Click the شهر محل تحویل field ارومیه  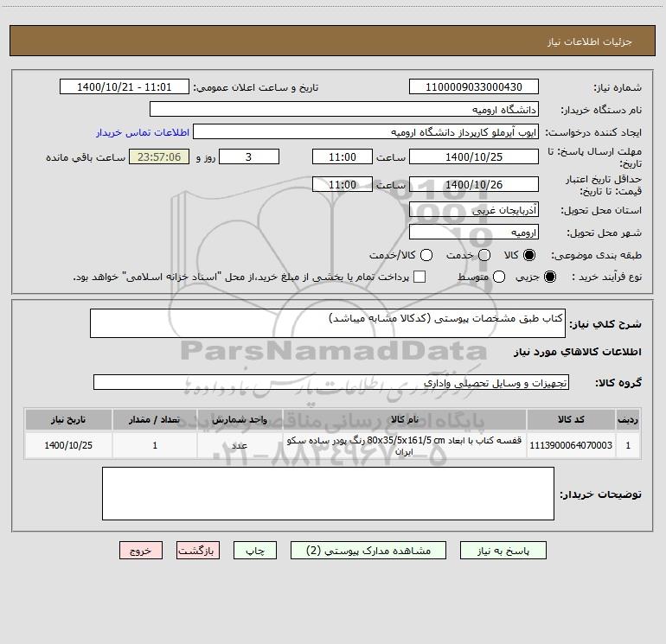click(474, 232)
